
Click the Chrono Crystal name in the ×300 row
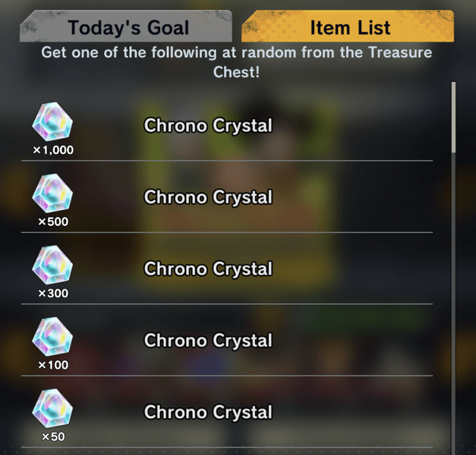click(x=208, y=270)
